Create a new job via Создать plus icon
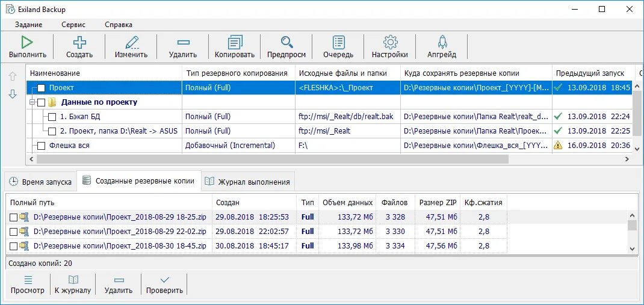 click(x=79, y=42)
